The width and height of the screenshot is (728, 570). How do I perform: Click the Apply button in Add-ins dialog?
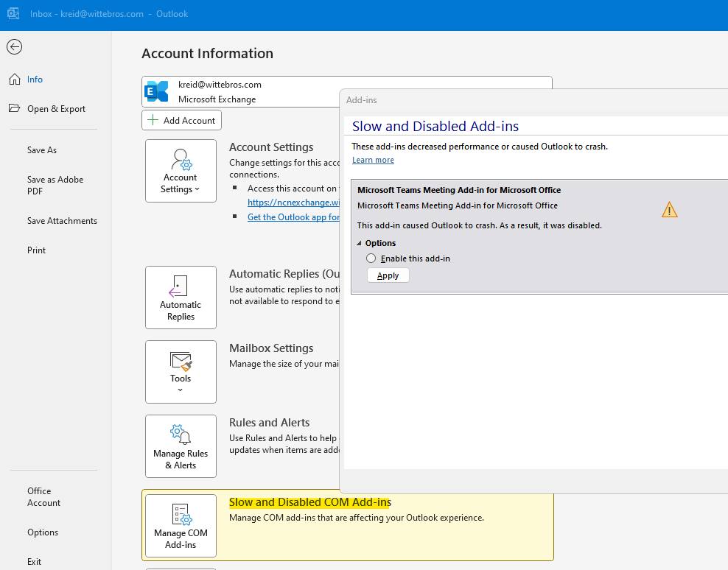(388, 275)
